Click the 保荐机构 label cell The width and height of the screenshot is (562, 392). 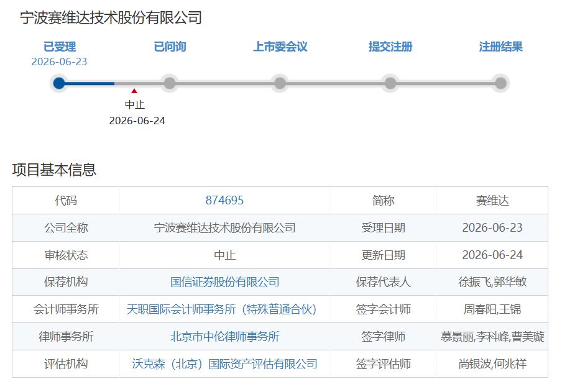66,282
